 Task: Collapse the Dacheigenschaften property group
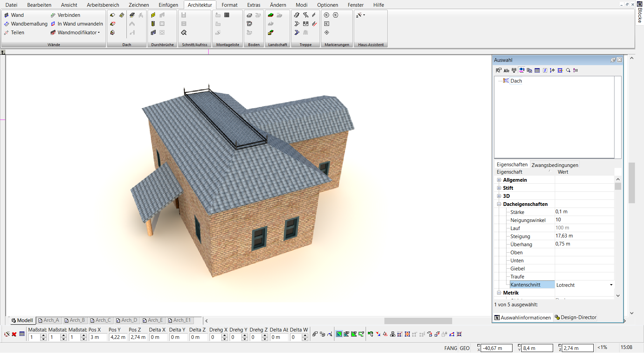pos(499,204)
